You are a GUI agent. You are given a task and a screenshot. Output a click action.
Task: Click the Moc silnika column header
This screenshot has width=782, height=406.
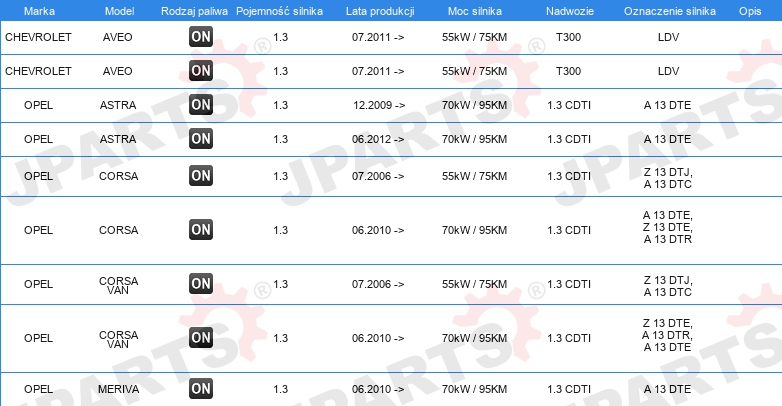(x=475, y=11)
